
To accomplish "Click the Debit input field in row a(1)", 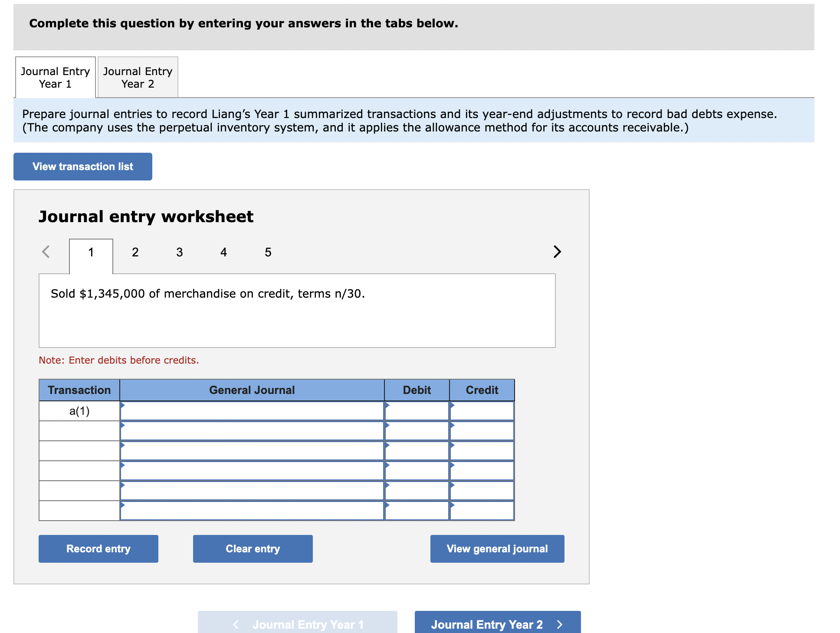I will coord(417,410).
